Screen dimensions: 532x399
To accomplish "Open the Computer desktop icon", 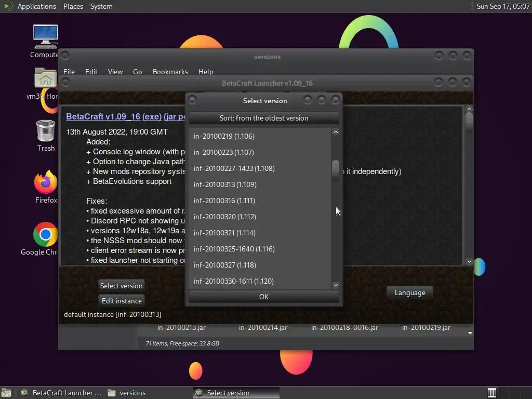I will [x=45, y=37].
